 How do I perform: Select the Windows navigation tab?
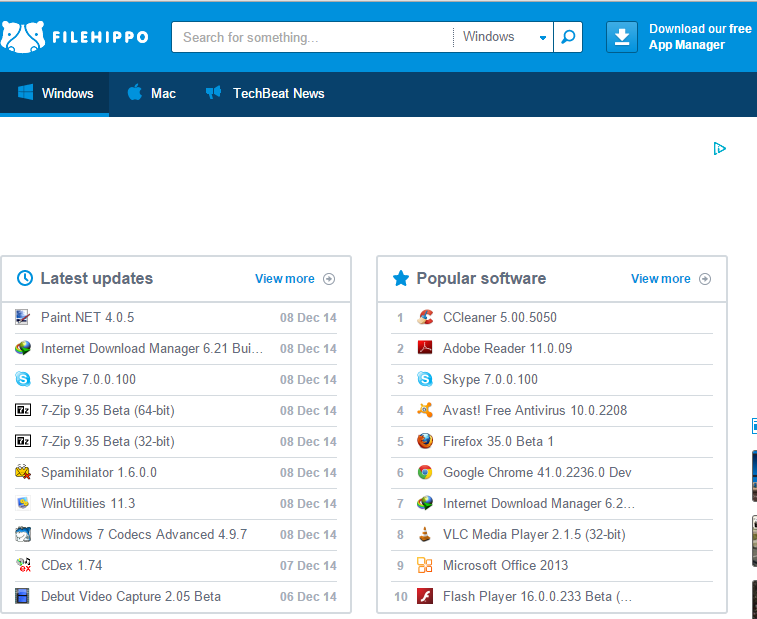point(55,94)
